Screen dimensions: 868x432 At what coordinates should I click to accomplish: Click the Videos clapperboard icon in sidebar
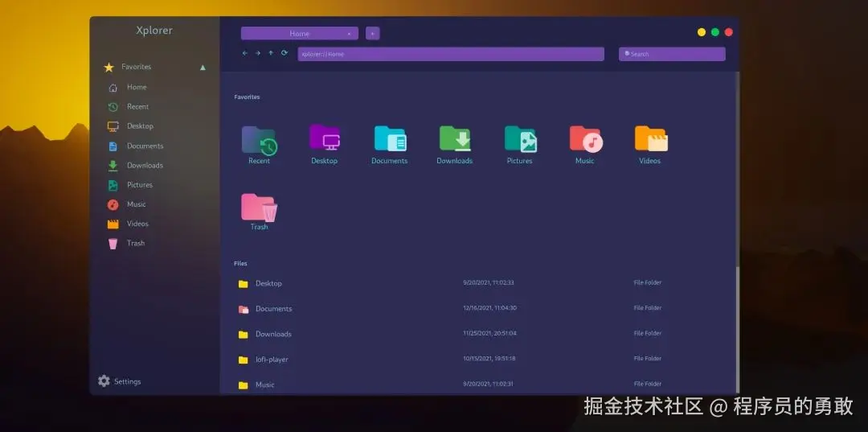[x=113, y=224]
